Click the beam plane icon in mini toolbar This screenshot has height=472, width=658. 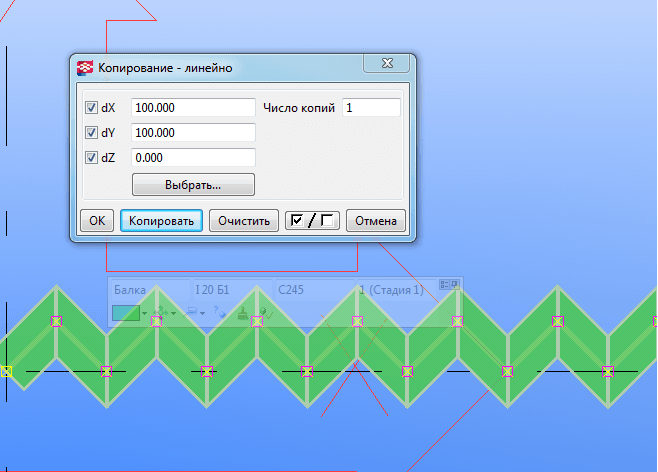click(191, 313)
